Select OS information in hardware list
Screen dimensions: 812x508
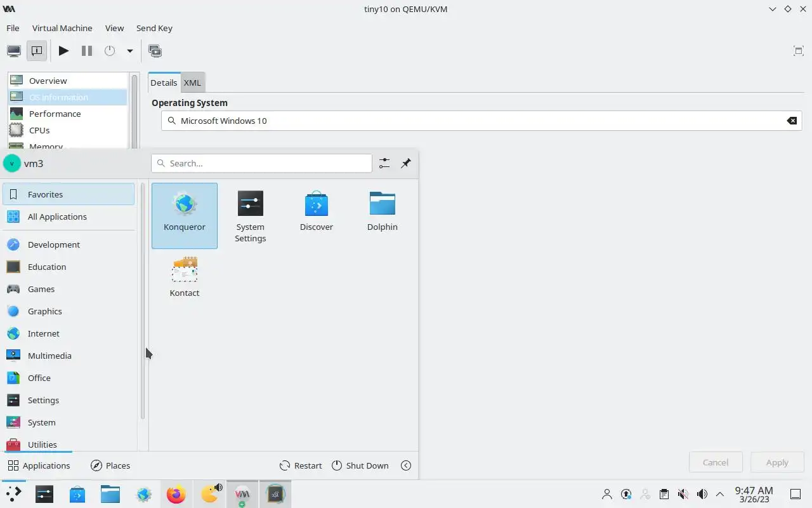[x=68, y=97]
